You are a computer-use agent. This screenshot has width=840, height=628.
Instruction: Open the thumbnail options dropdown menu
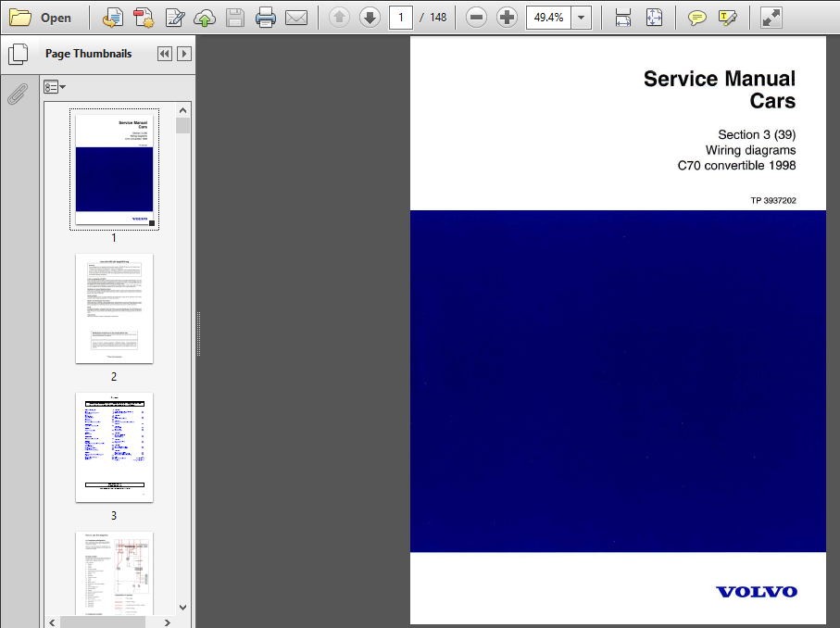[x=54, y=87]
